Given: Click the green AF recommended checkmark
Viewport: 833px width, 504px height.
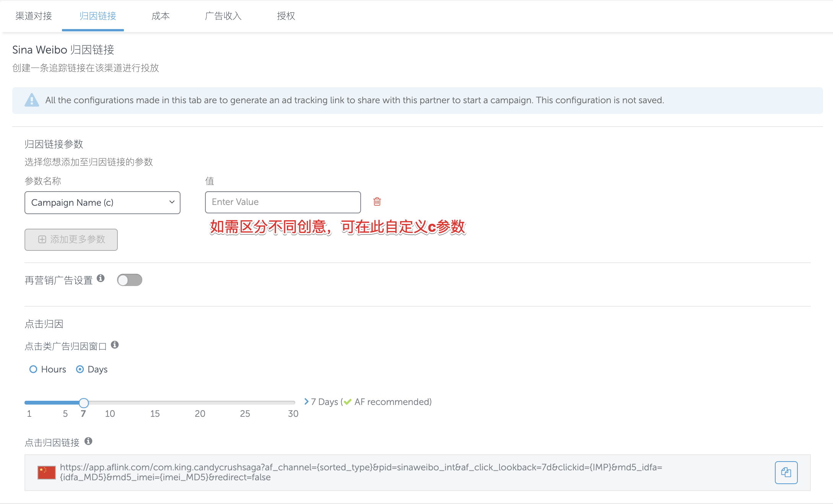Looking at the screenshot, I should (347, 402).
